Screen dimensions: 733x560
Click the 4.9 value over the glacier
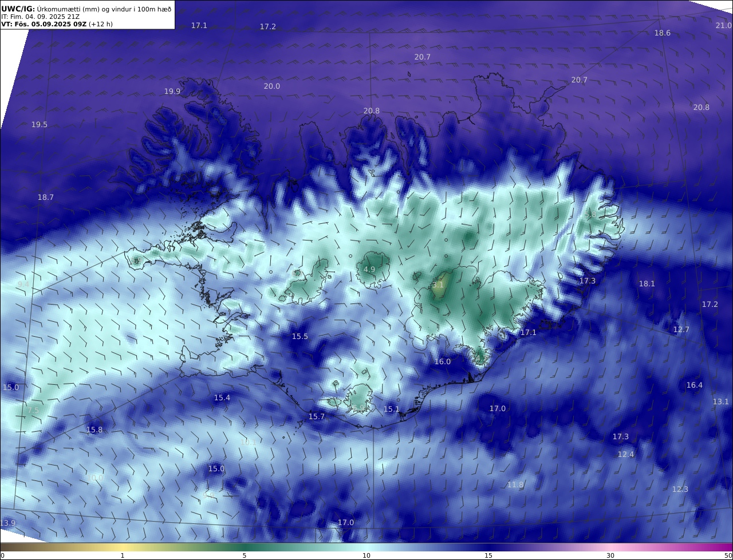369,269
